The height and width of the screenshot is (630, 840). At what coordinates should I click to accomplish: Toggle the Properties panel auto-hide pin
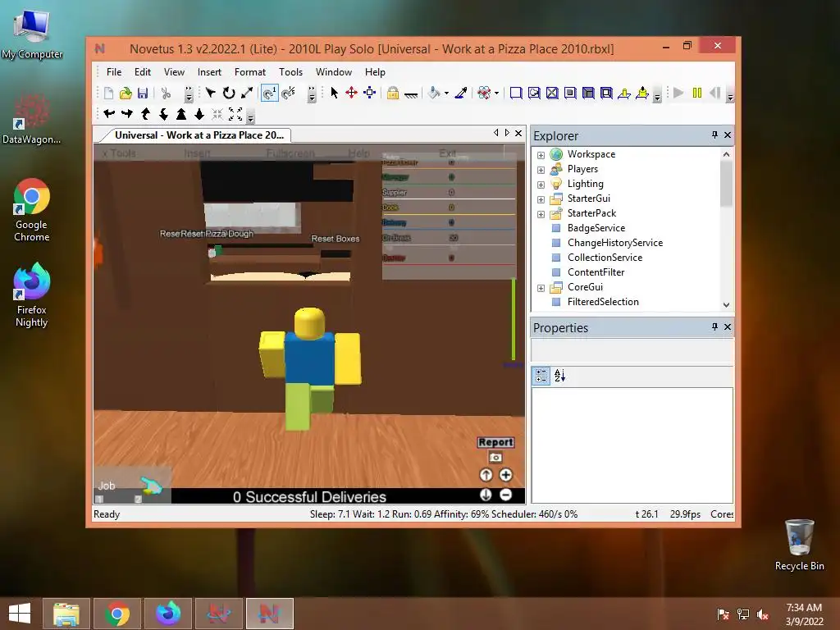click(714, 326)
